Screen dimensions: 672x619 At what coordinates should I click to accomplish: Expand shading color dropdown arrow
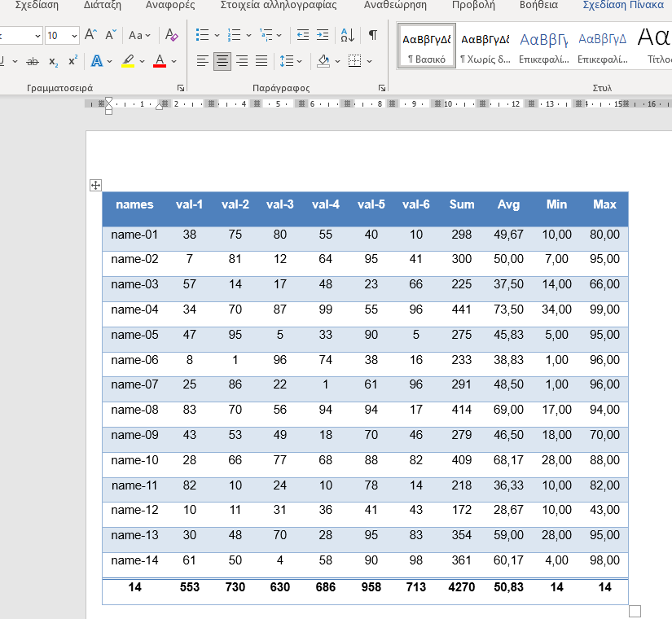coord(338,61)
